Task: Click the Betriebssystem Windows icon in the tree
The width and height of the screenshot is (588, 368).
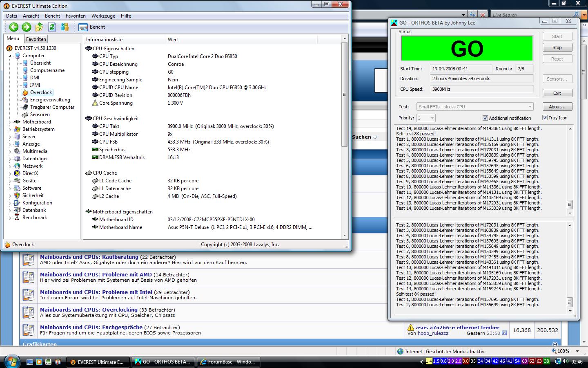Action: [17, 129]
